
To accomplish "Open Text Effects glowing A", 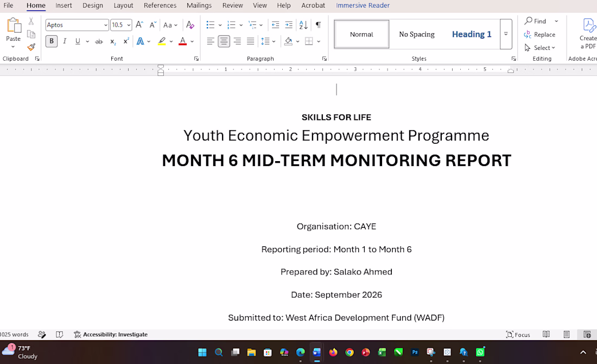I will [140, 41].
